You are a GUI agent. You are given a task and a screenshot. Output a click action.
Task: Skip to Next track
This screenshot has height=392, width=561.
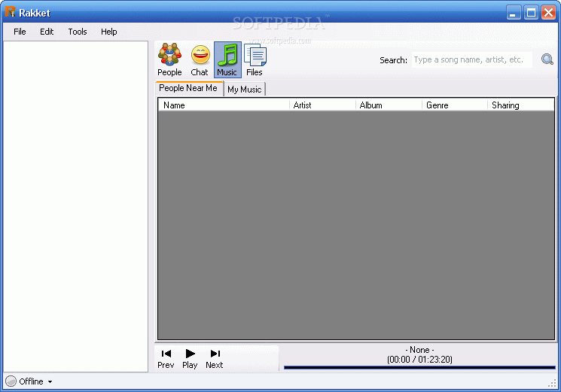coord(215,359)
